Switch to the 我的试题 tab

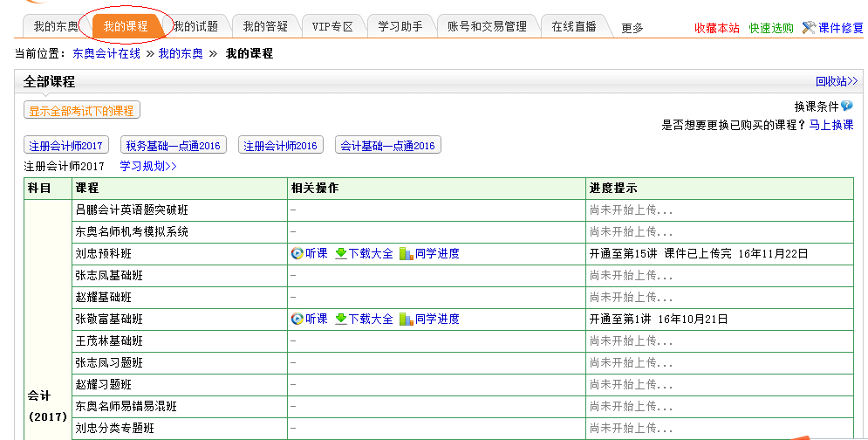click(x=196, y=27)
